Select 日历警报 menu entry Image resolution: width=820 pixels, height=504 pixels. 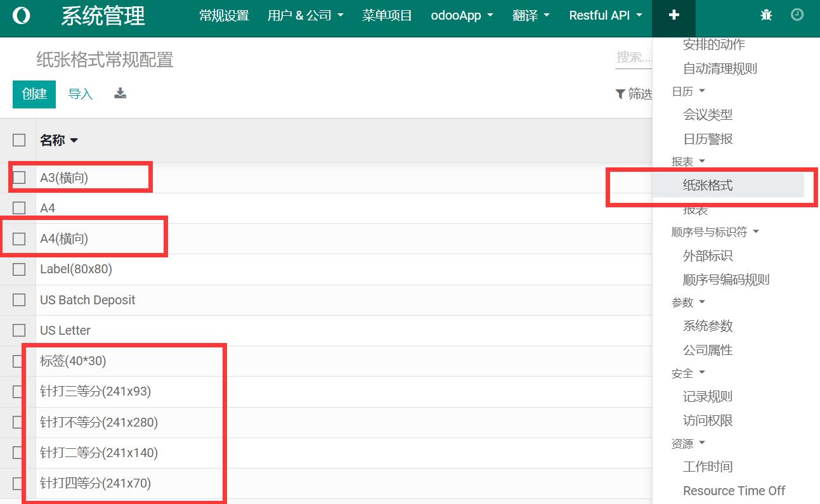point(708,139)
